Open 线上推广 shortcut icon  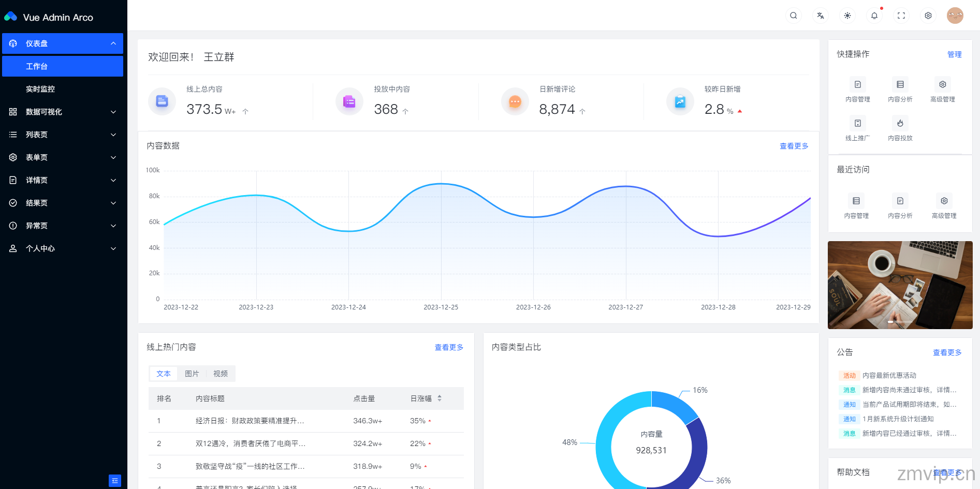click(x=858, y=123)
